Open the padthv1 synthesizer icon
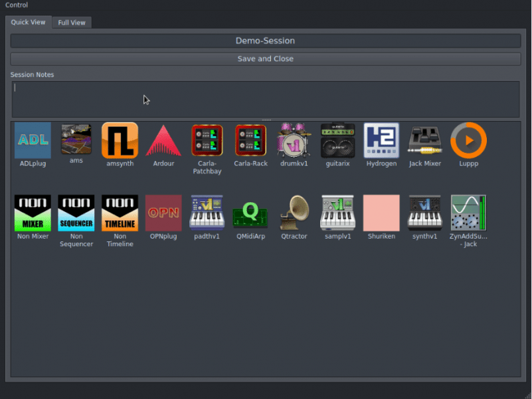Screen dimensions: 532x399 click(207, 213)
